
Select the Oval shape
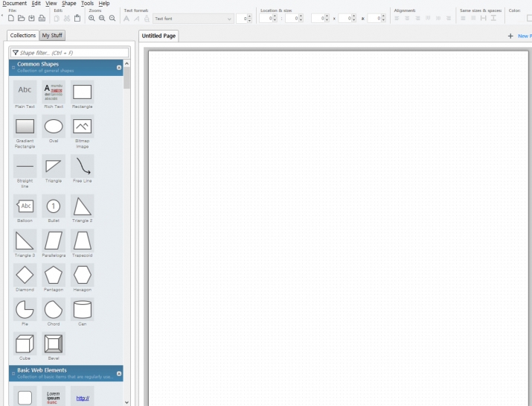click(54, 129)
